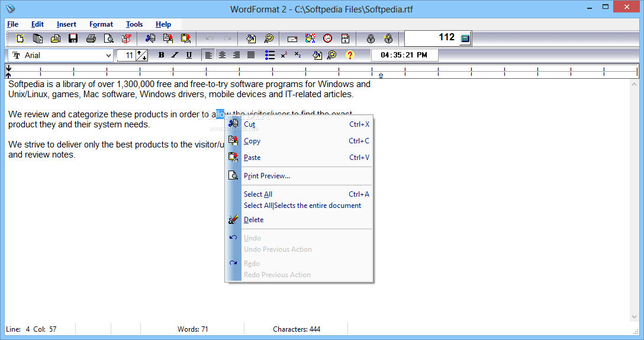Viewport: 644px width, 340px height.
Task: Run spell check with the SP icon
Action: (x=126, y=39)
